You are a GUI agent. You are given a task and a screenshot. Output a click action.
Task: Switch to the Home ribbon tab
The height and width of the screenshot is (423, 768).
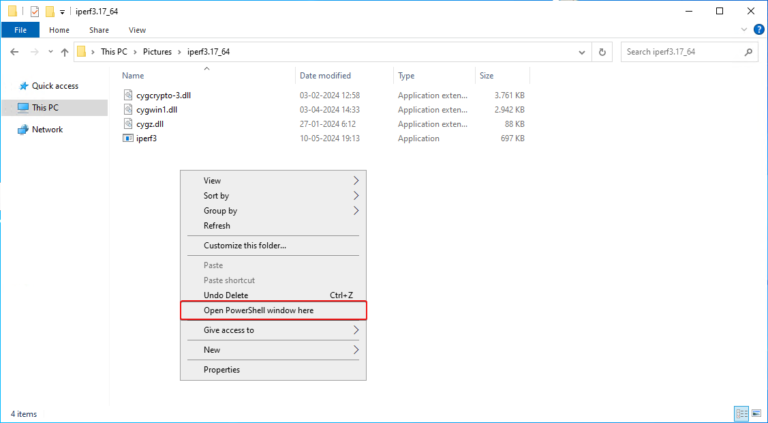pyautogui.click(x=59, y=30)
